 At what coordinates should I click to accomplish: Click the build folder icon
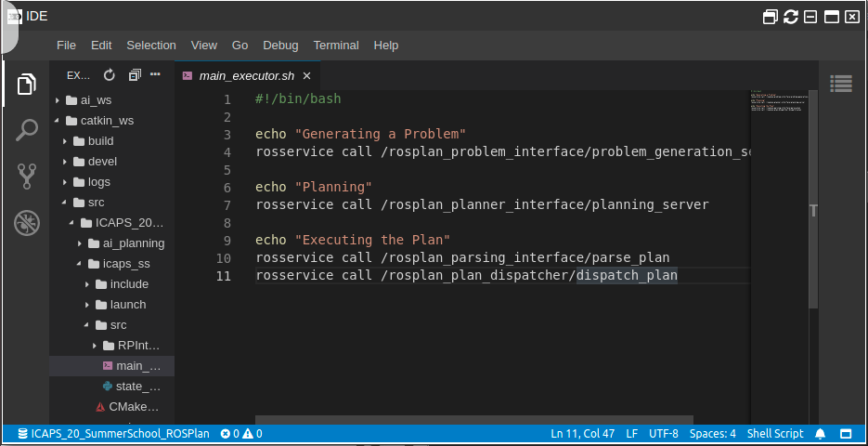[79, 141]
